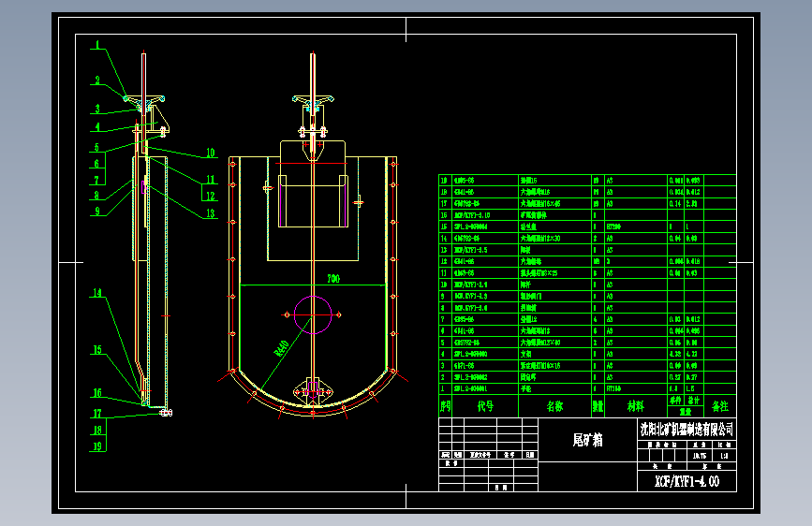Select callout number 9 beside the side view
The height and width of the screenshot is (526, 812).
(x=96, y=211)
